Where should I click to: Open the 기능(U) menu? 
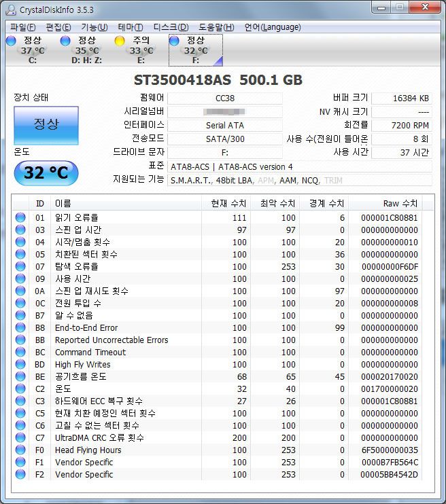[x=94, y=27]
